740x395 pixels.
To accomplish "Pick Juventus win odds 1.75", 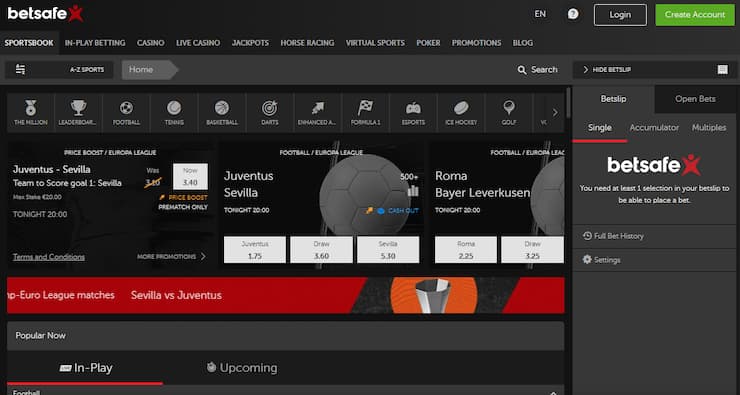I will [255, 250].
